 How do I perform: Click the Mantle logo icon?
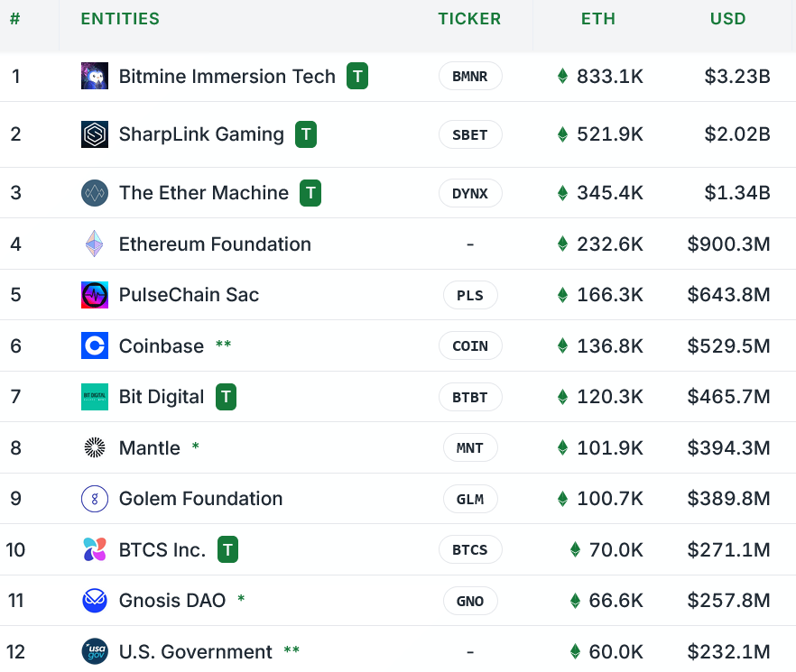tap(94, 447)
